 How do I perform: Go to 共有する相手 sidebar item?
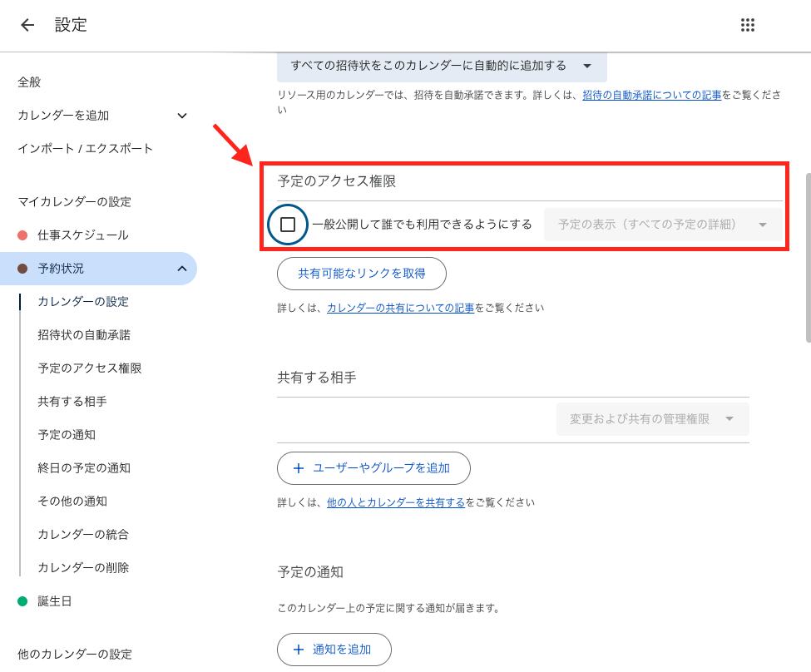(x=72, y=402)
